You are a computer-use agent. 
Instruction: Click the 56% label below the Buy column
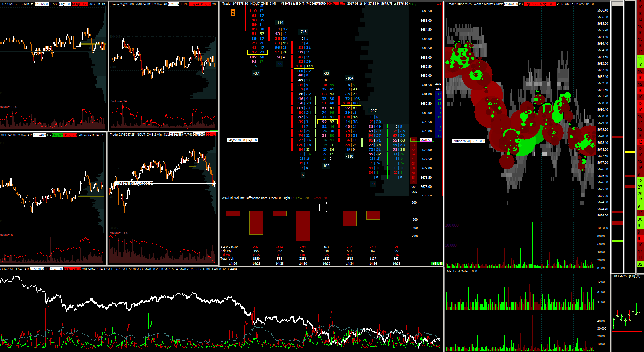click(x=414, y=192)
